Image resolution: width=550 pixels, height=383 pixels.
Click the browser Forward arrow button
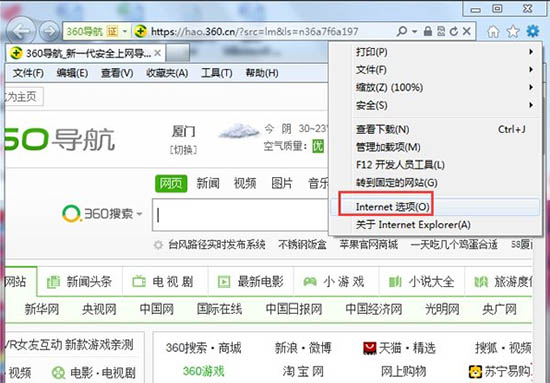49,31
